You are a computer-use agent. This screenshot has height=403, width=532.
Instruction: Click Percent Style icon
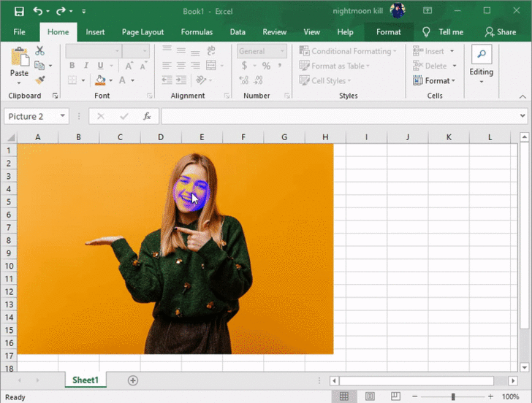click(266, 66)
